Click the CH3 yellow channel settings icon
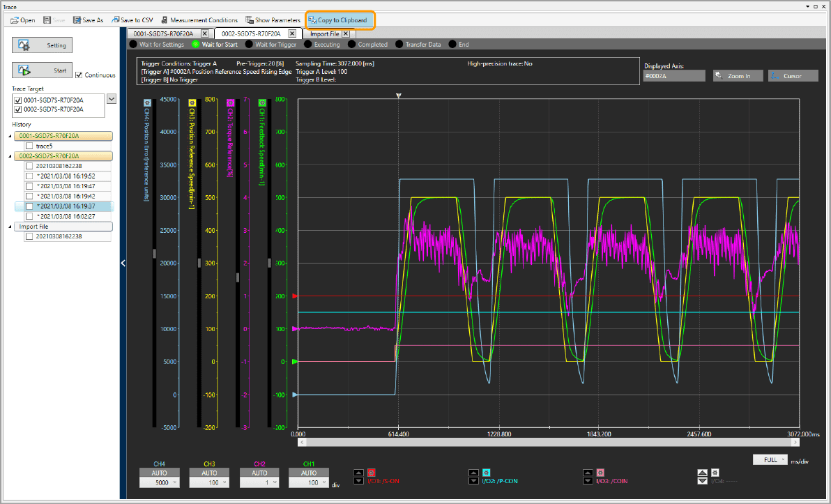831x504 pixels. 192,102
